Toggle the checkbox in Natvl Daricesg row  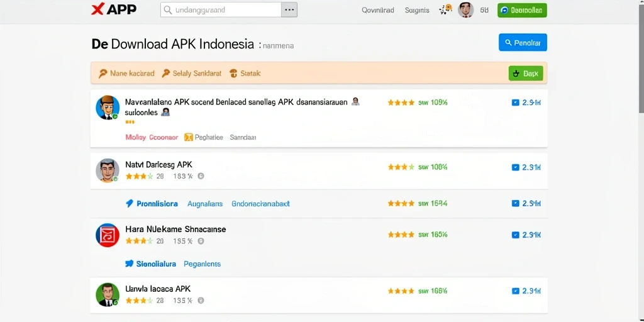516,167
